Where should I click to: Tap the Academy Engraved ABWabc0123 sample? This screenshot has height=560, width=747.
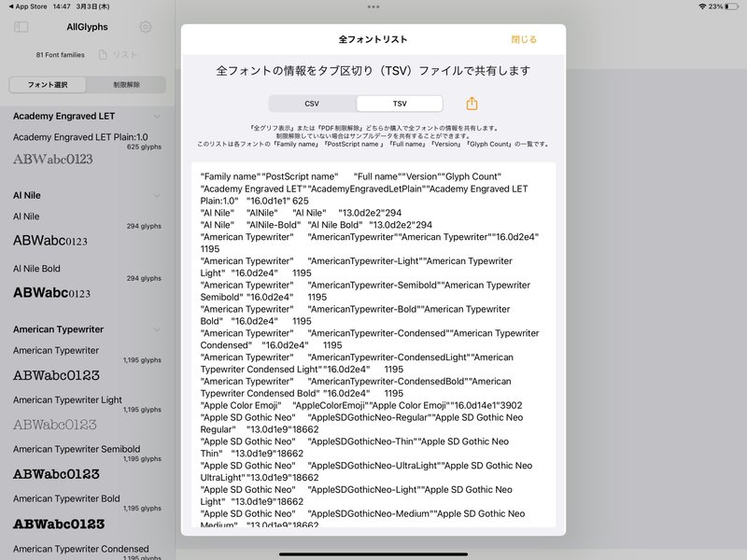(x=53, y=159)
